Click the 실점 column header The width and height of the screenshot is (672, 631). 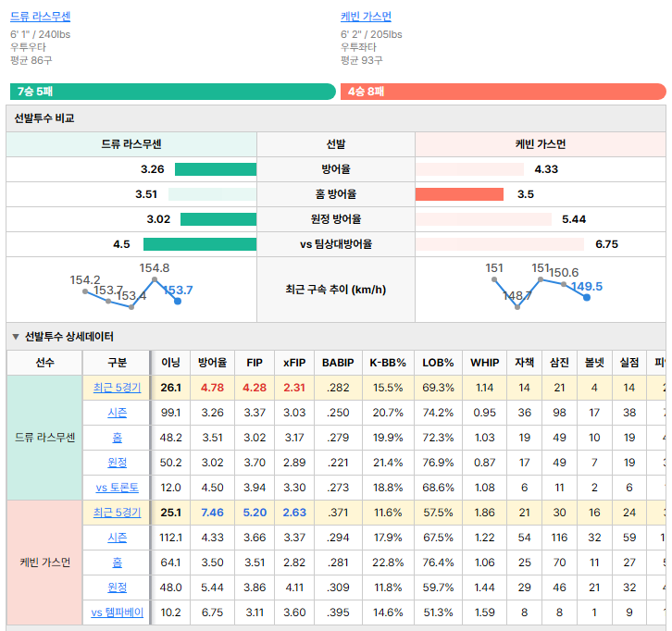629,363
